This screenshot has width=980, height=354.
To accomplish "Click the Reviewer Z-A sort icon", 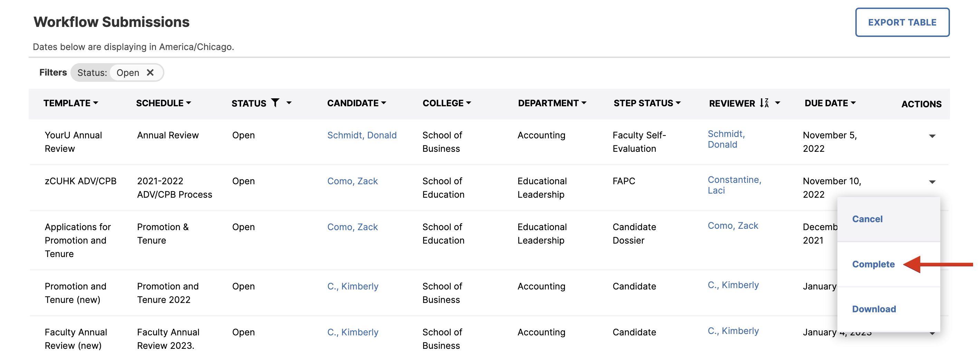I will 764,103.
